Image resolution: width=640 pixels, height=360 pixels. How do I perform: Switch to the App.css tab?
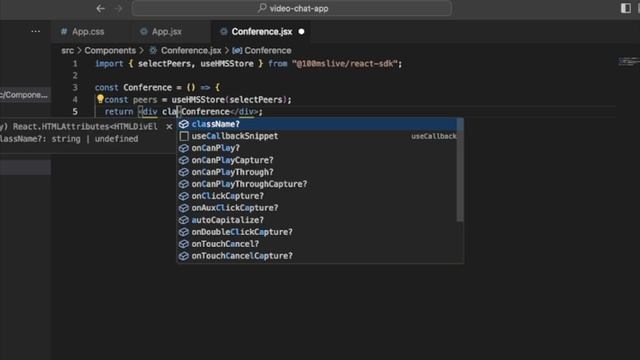coord(87,31)
